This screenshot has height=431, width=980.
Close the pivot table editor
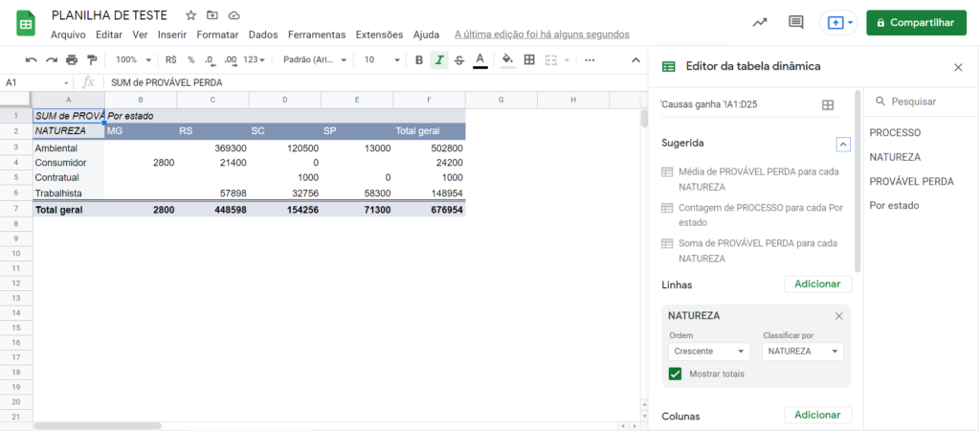(957, 67)
